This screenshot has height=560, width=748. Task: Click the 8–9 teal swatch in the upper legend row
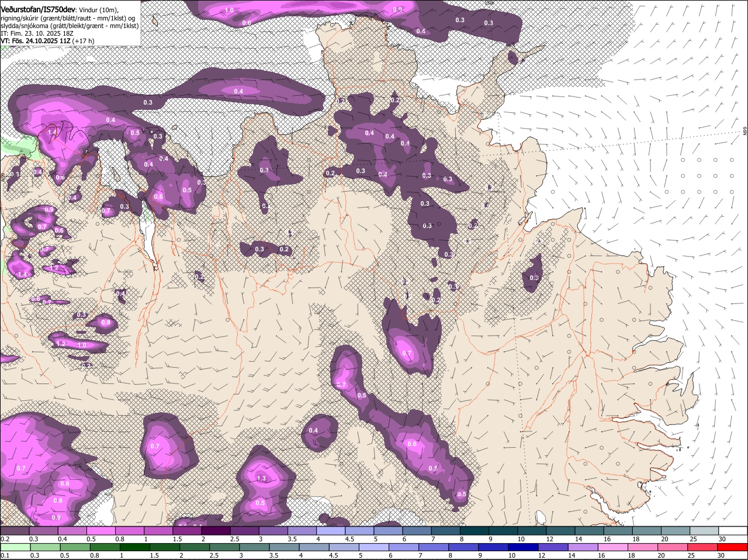tap(475, 531)
